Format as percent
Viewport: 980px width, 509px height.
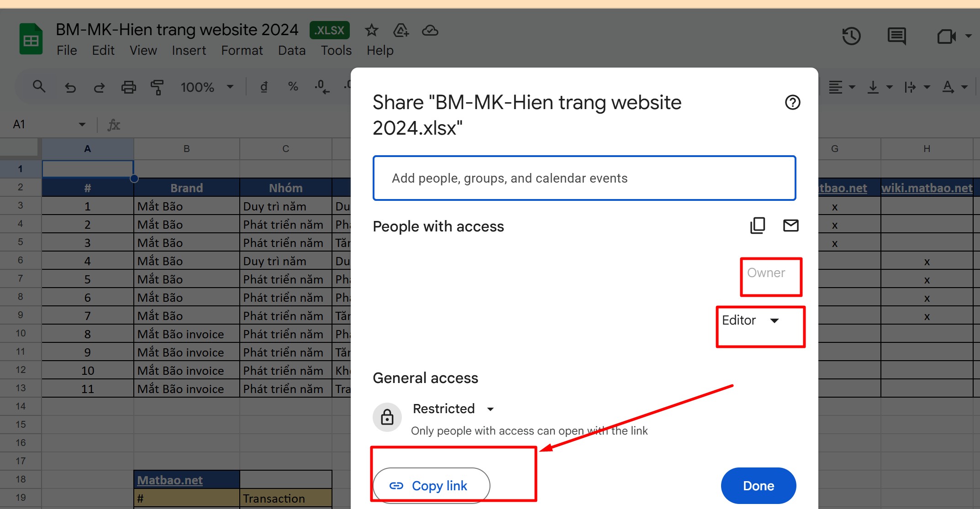click(293, 87)
